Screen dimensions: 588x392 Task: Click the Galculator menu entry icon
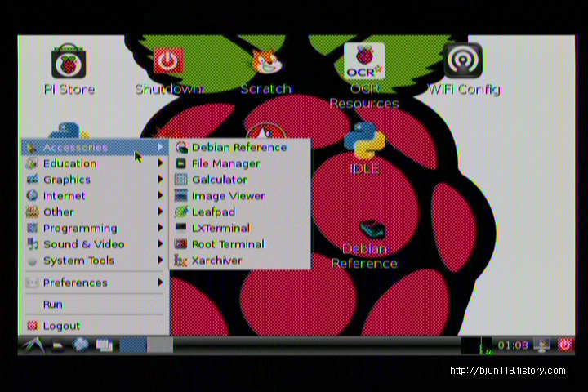coord(181,180)
